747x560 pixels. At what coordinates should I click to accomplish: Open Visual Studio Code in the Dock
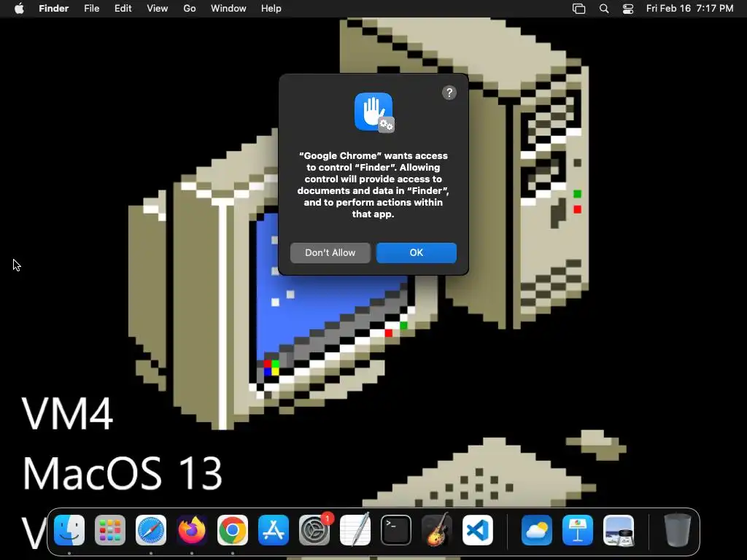478,530
